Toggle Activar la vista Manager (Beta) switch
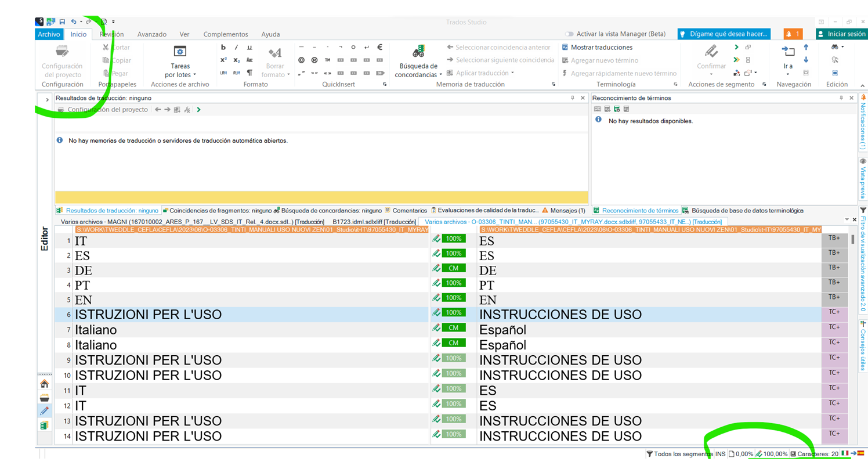The image size is (868, 469). [569, 34]
